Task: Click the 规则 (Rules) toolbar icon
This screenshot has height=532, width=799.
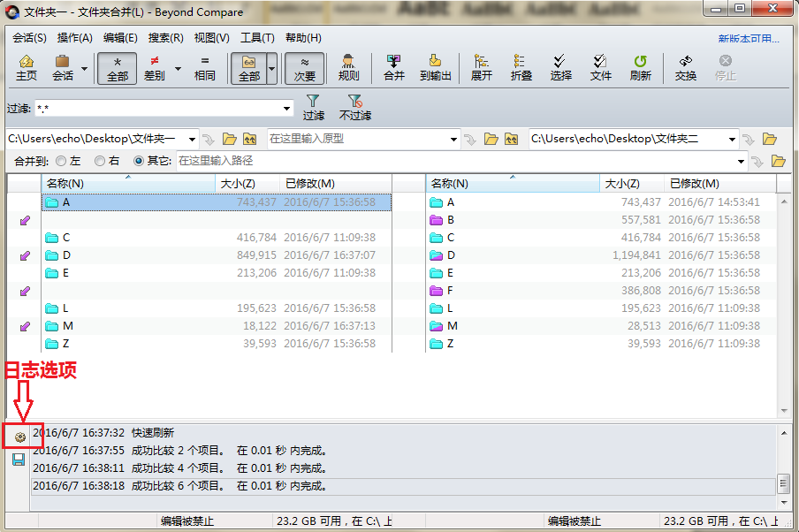Action: [347, 68]
